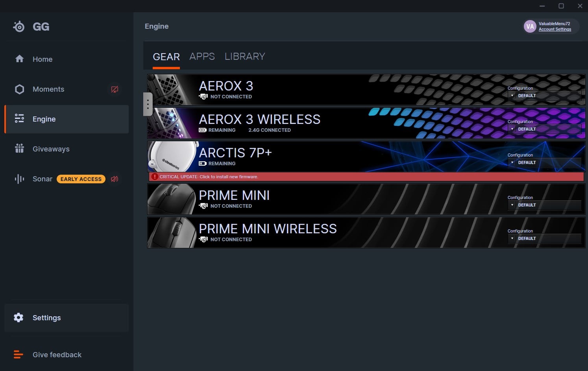Click the Give feedback lines icon
Image resolution: width=588 pixels, height=371 pixels.
[x=18, y=354]
